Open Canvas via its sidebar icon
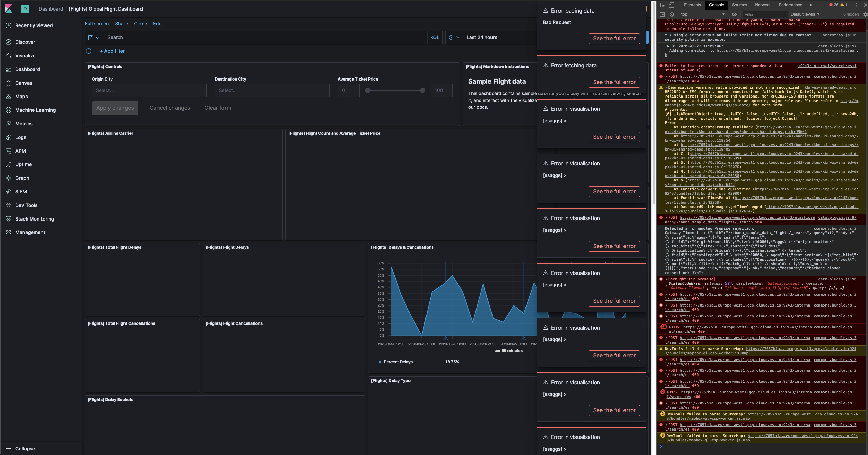 9,83
